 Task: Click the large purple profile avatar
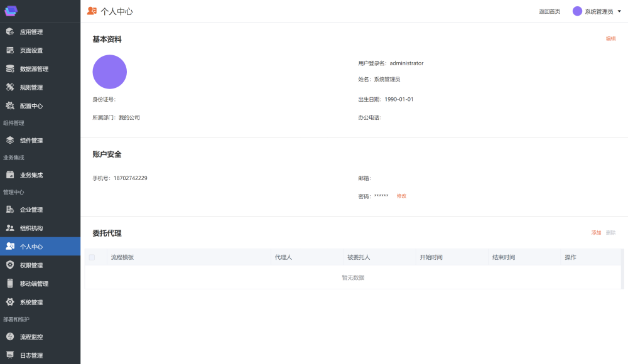click(x=110, y=72)
